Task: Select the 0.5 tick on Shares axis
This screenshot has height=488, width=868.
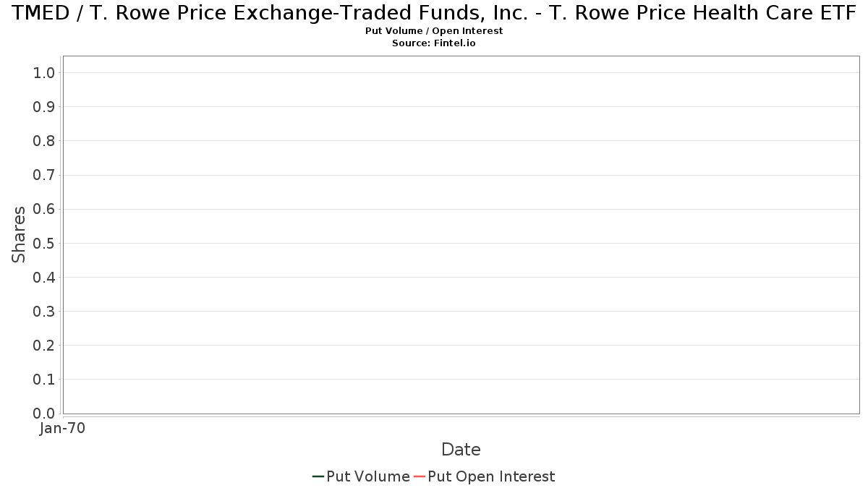Action: pos(44,243)
